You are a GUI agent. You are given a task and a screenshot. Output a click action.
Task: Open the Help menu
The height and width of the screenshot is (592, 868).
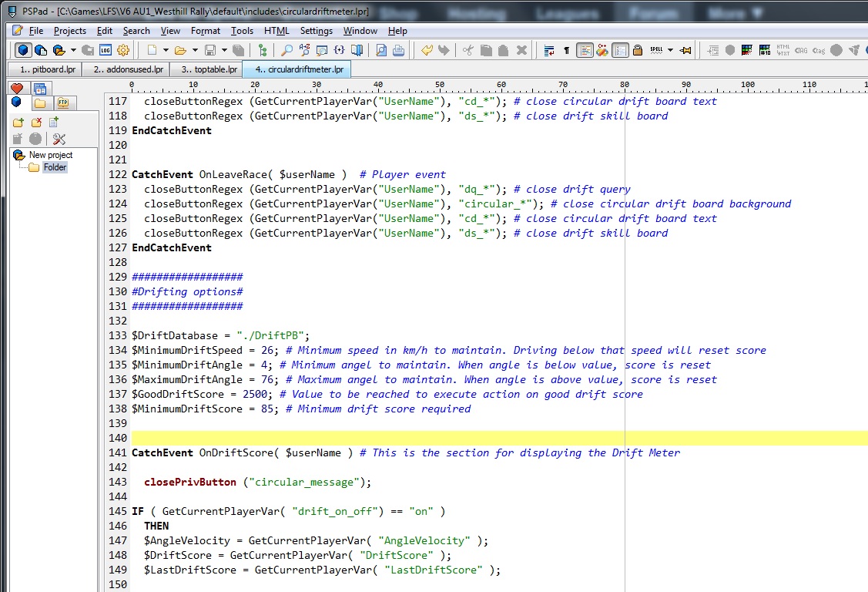397,31
